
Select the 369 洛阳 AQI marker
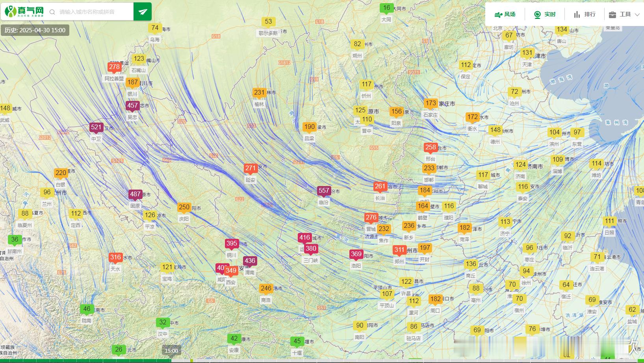coord(356,254)
